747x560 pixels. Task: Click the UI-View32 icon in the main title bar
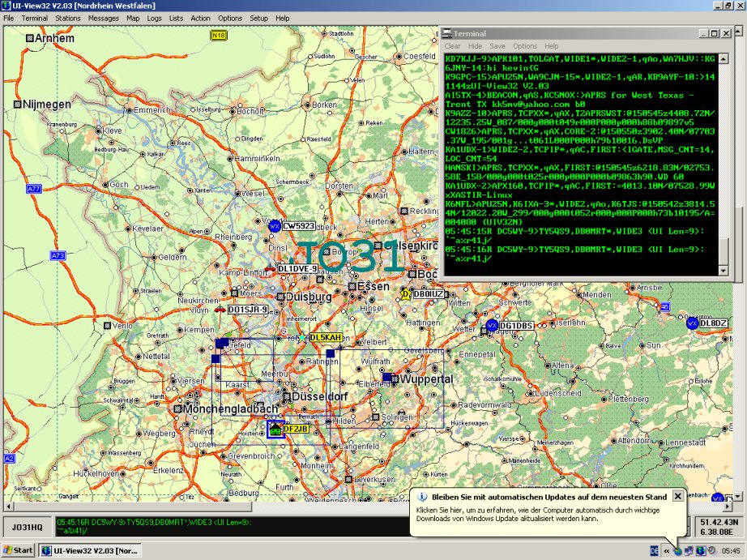tap(6, 6)
